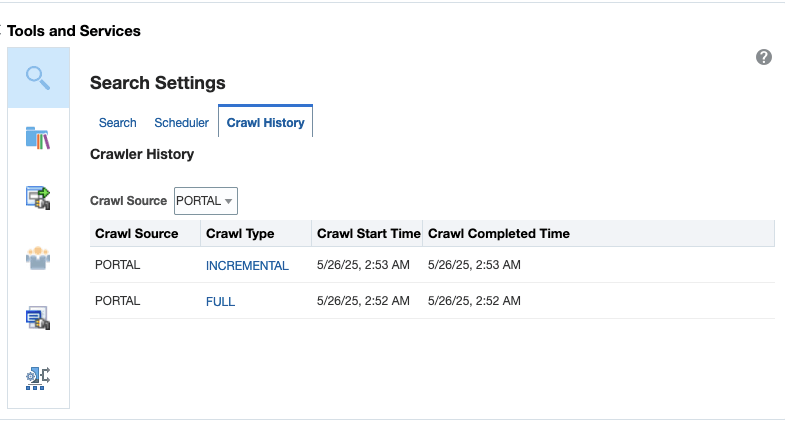Viewport: 785px width, 422px height.
Task: Click the Crawl Start Time column header
Action: point(368,234)
